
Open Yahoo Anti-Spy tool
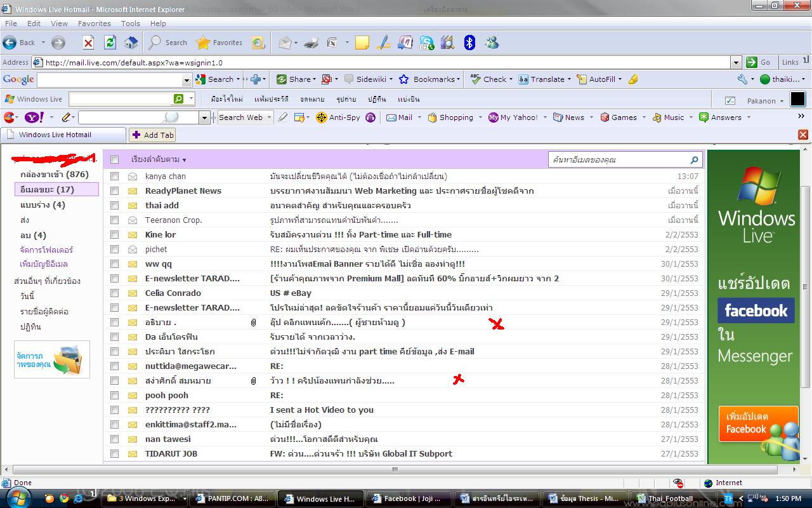coord(338,117)
